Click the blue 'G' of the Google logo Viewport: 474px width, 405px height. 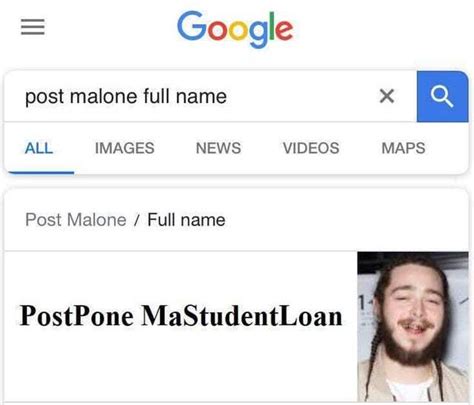[192, 25]
